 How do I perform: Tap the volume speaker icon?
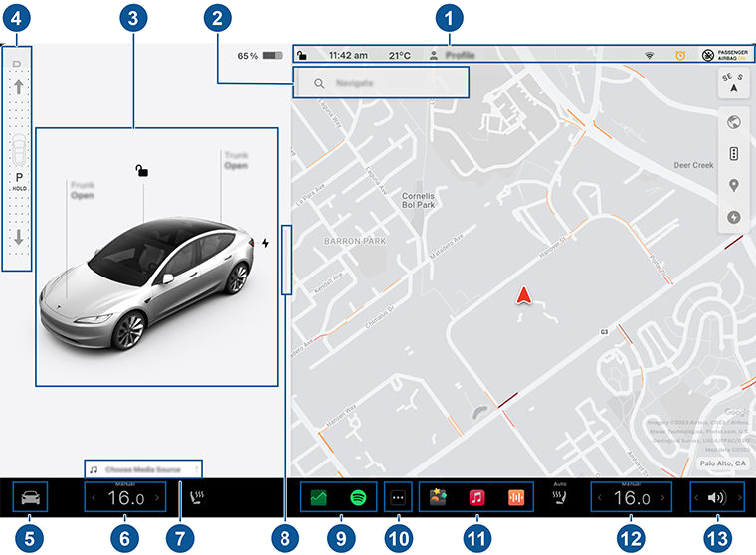pos(717,497)
